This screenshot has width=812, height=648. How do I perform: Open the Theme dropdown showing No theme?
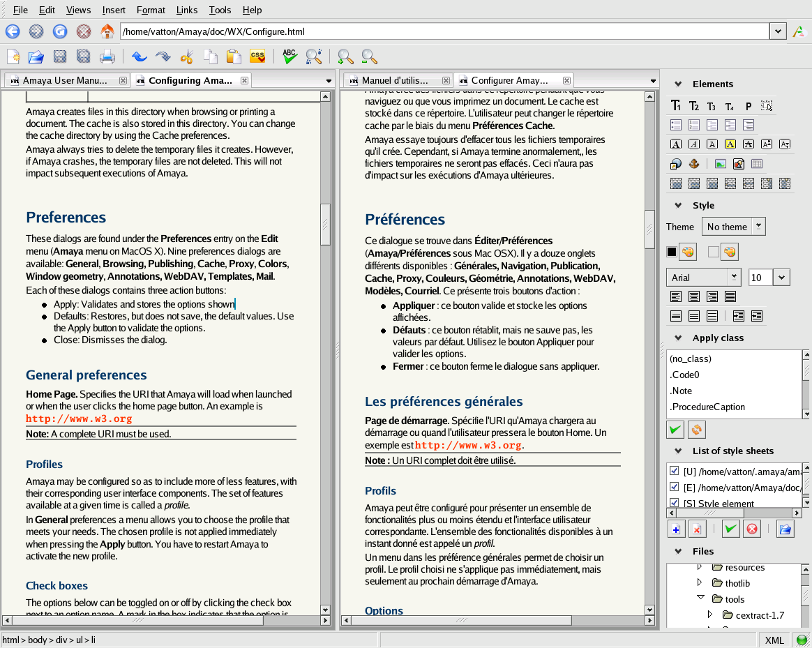(x=732, y=227)
